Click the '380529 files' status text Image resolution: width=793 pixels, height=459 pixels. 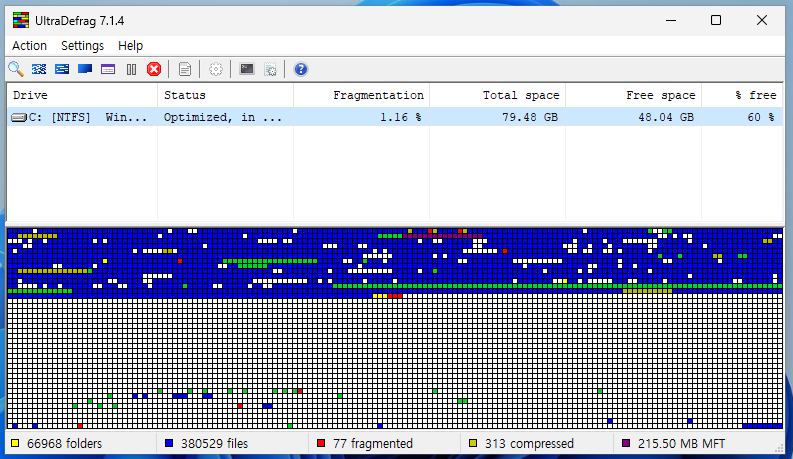(214, 444)
